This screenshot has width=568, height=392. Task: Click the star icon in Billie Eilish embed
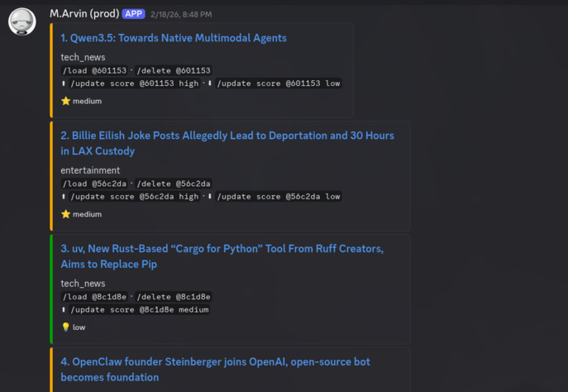(65, 214)
